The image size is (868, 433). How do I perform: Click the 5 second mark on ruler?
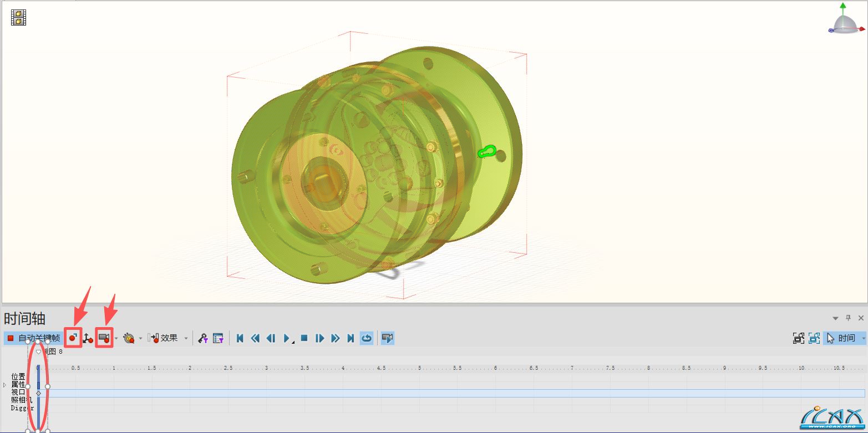click(419, 368)
